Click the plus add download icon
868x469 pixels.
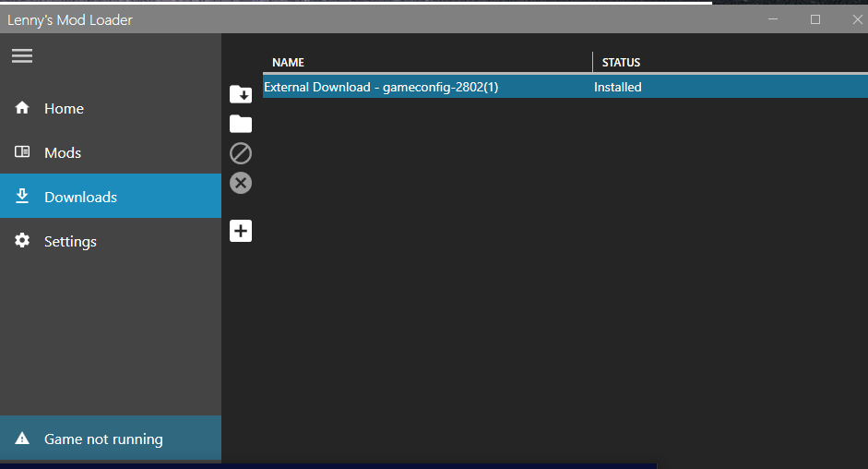[241, 231]
